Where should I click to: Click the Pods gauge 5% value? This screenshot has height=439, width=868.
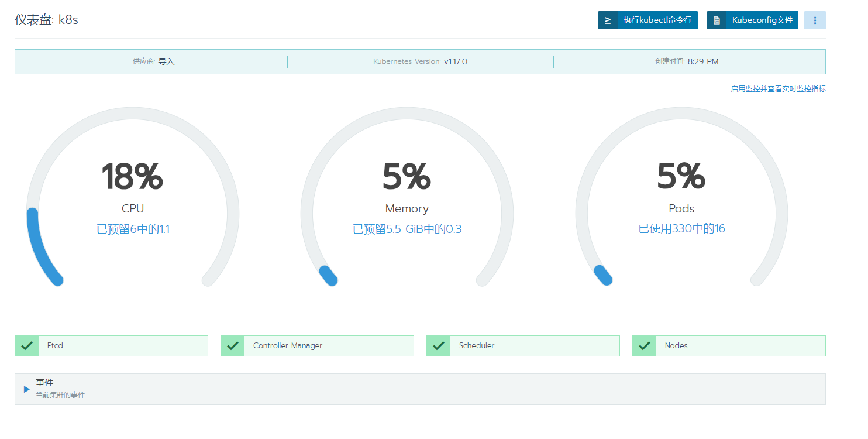(x=681, y=177)
